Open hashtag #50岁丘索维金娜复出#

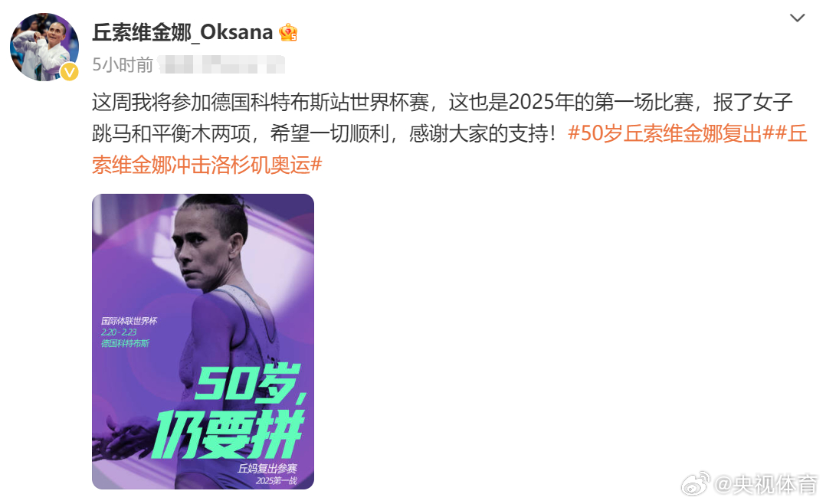coord(670,133)
